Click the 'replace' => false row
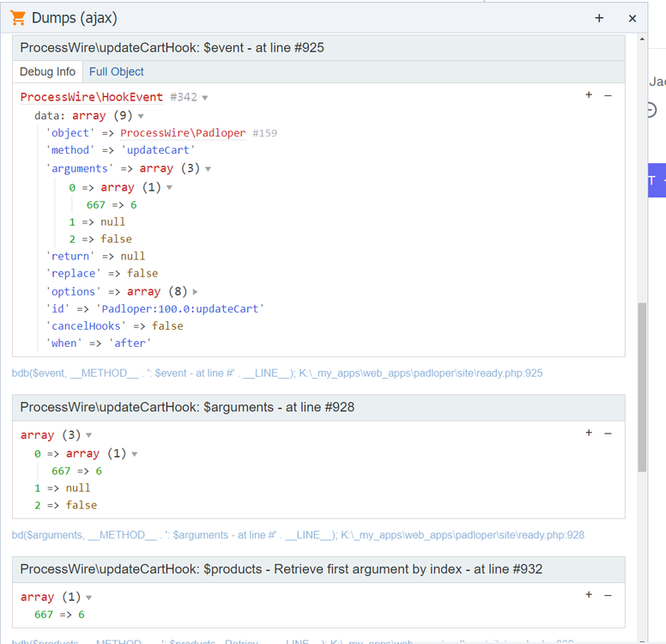 pos(102,274)
